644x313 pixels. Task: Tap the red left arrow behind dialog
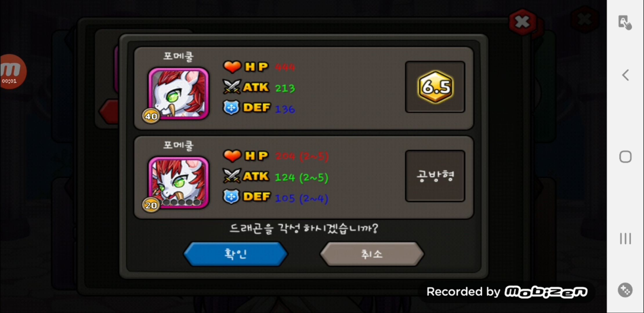click(109, 112)
